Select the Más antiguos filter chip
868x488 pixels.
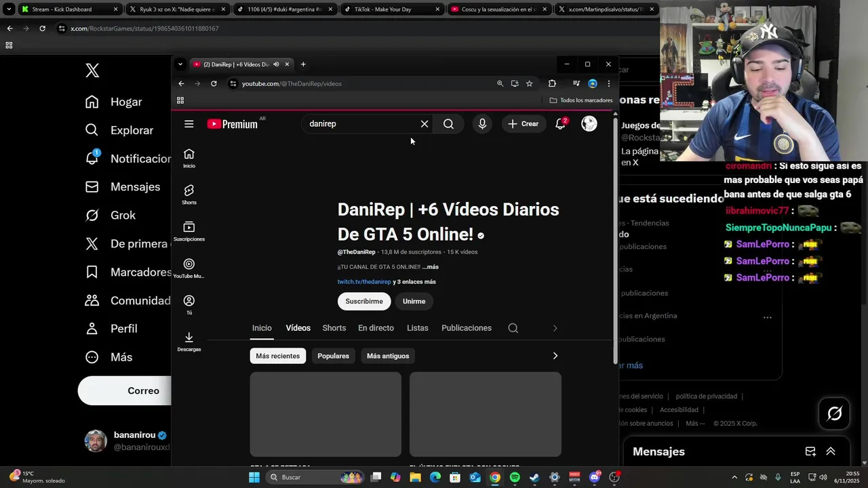click(388, 356)
